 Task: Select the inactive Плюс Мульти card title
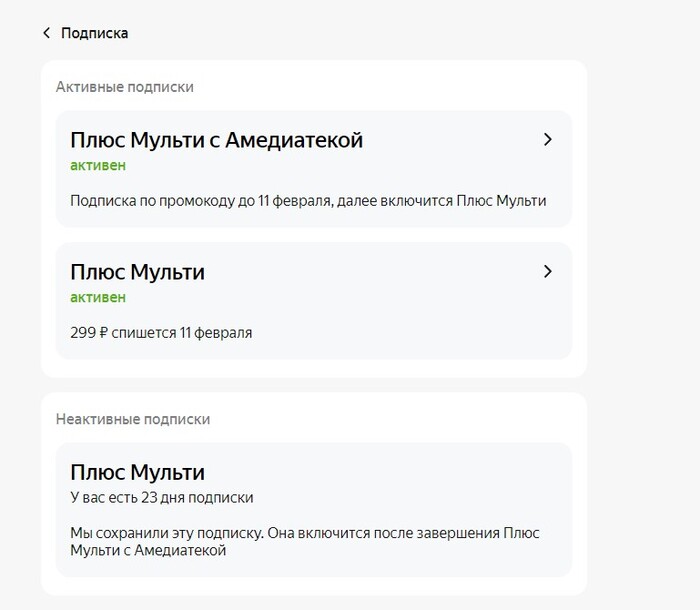[137, 472]
